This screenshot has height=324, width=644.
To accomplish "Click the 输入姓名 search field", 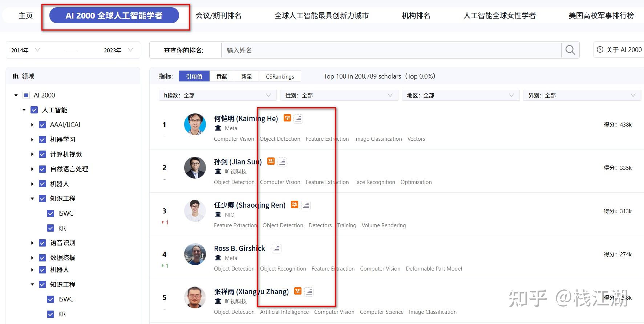I will pos(391,50).
